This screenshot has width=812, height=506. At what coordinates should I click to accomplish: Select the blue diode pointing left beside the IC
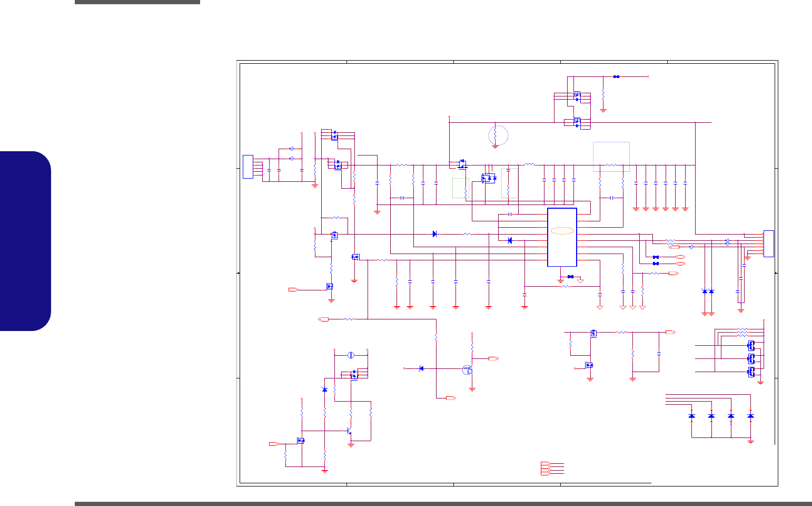tap(509, 240)
